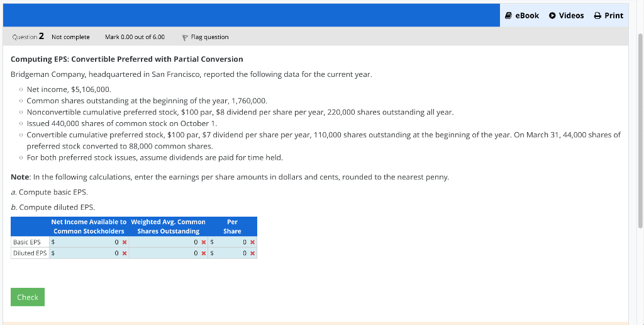
Task: Click red X in Diluted EPS per share cell
Action: click(252, 253)
